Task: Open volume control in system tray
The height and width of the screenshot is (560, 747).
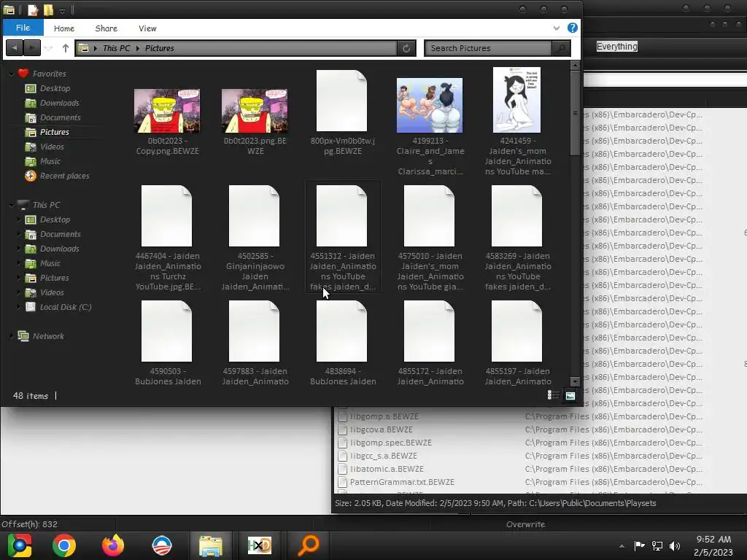Action: click(x=674, y=545)
